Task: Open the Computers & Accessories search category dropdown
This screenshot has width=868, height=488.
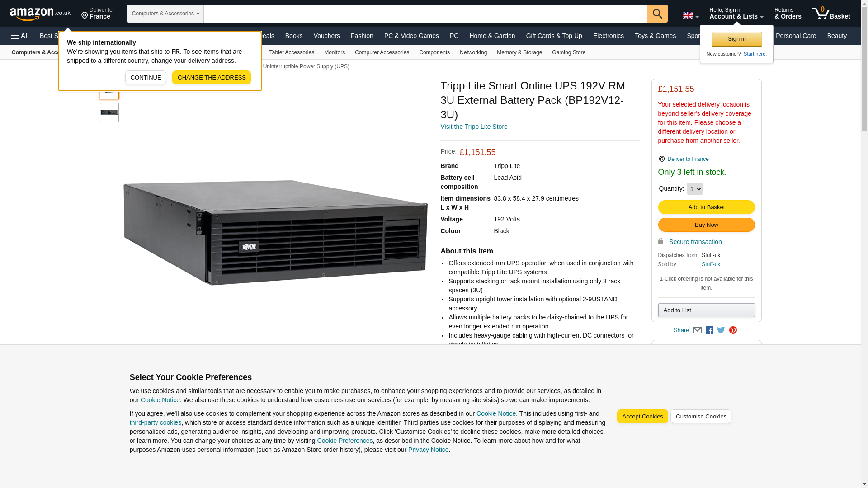Action: click(165, 14)
